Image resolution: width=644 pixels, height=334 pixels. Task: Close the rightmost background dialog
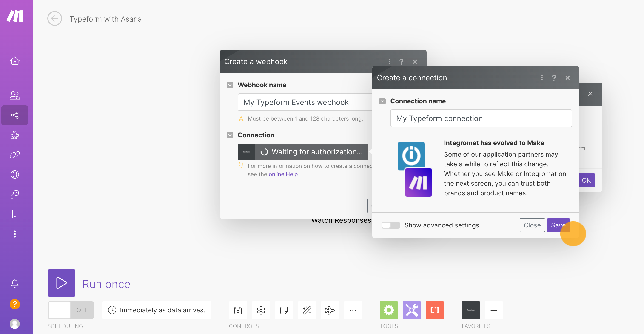pos(590,94)
